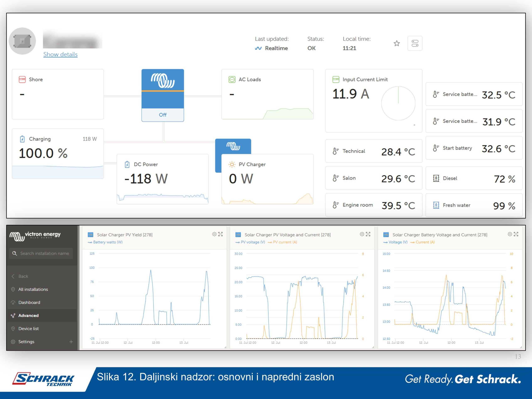Open All installations in the sidebar
Image resolution: width=532 pixels, height=399 pixels.
point(33,289)
